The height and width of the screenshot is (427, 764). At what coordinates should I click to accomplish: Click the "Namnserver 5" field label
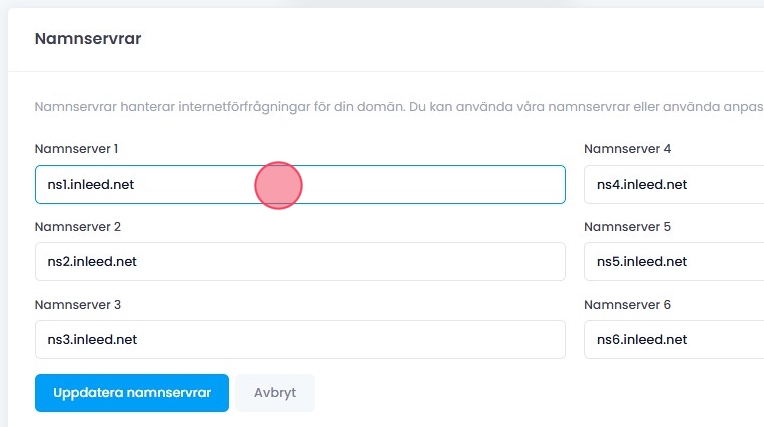[627, 227]
